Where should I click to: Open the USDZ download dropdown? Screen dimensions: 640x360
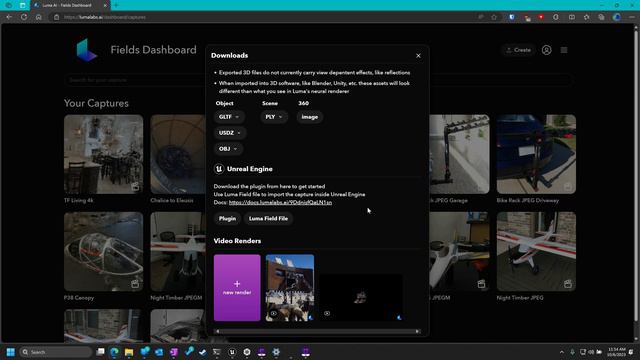230,133
